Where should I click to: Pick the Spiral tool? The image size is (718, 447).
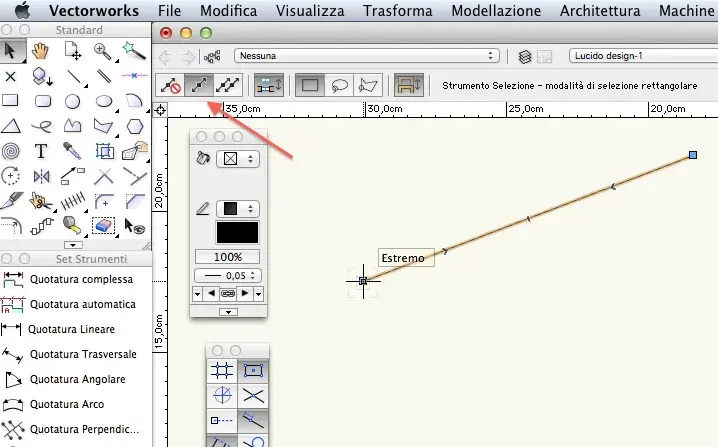(11, 151)
